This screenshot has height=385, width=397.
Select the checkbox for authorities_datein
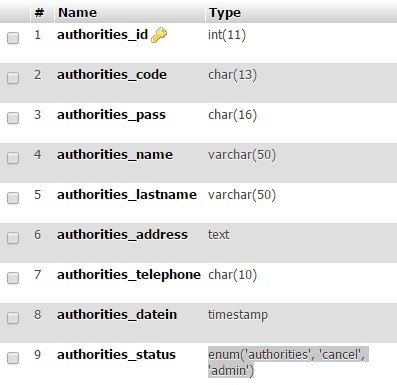click(13, 318)
